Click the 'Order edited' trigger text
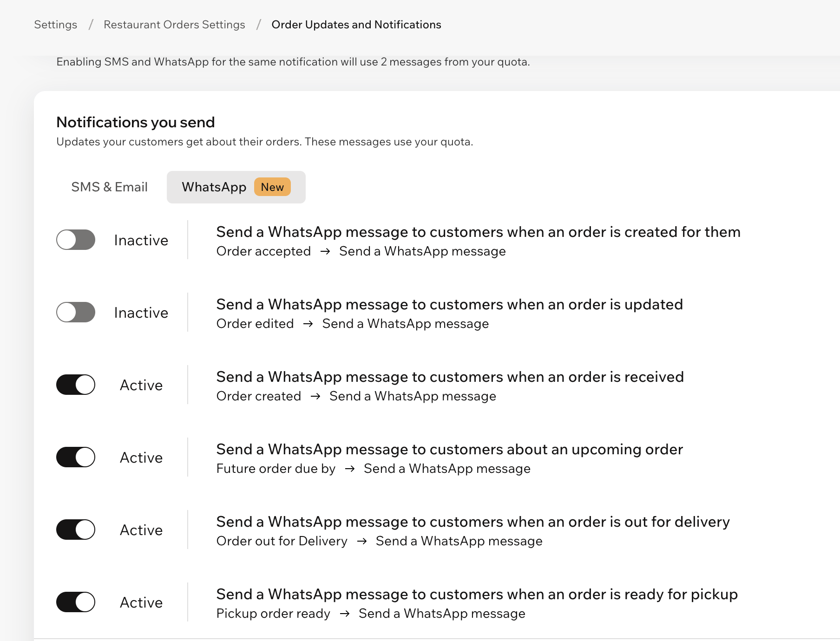The width and height of the screenshot is (840, 641). [x=255, y=324]
